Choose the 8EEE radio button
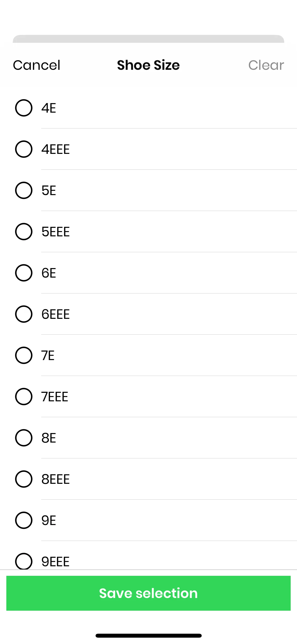The image size is (297, 644). coord(24,479)
